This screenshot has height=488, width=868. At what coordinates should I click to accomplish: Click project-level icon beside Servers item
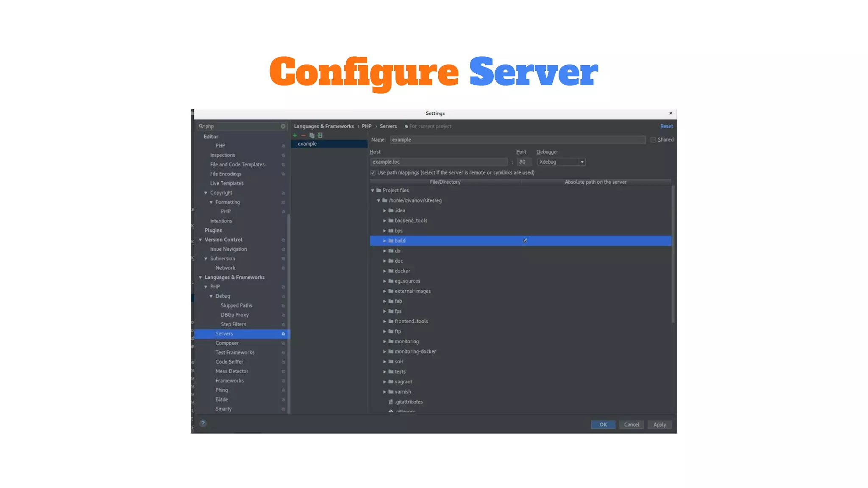tap(283, 334)
